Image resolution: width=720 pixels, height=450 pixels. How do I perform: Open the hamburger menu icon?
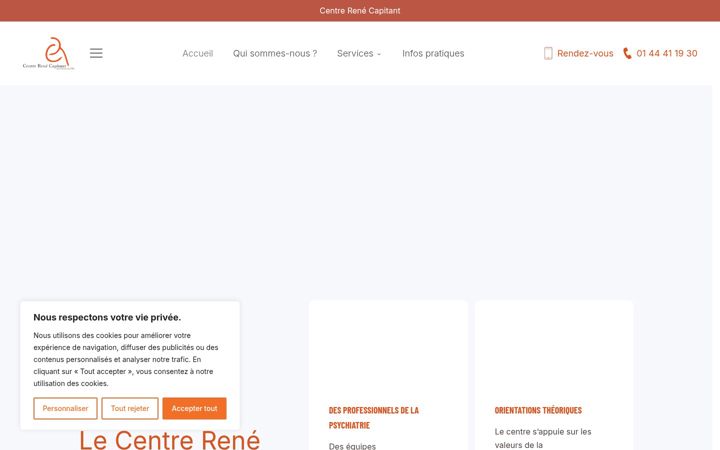[96, 53]
